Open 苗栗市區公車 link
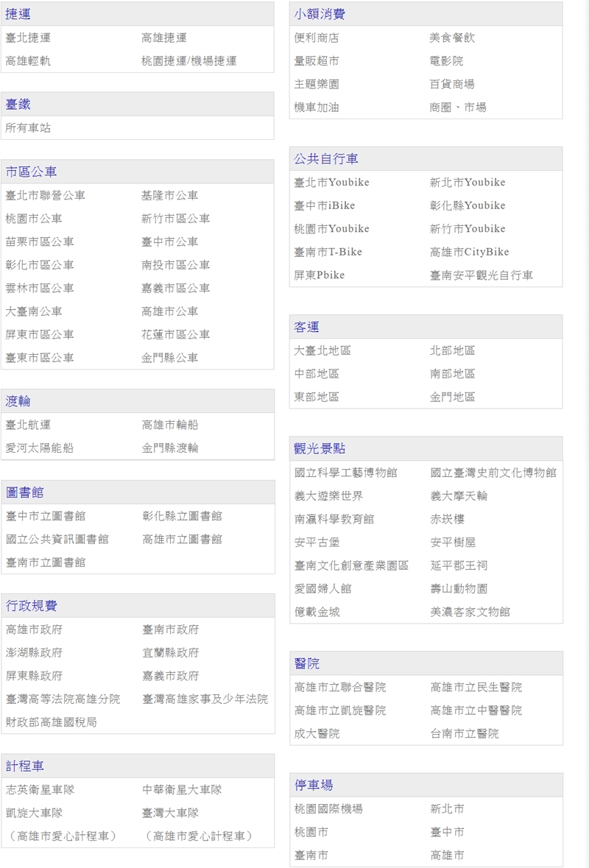Viewport: 589px width, 868px height. pyautogui.click(x=40, y=242)
